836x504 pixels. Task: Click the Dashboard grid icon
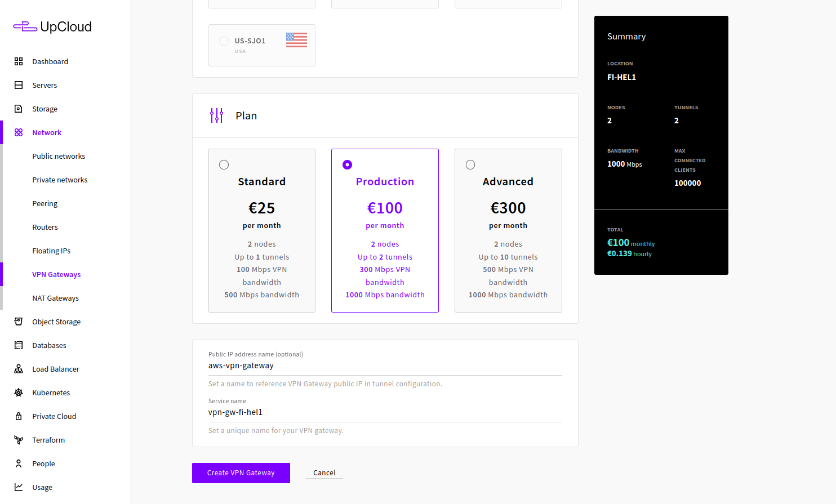coord(19,61)
